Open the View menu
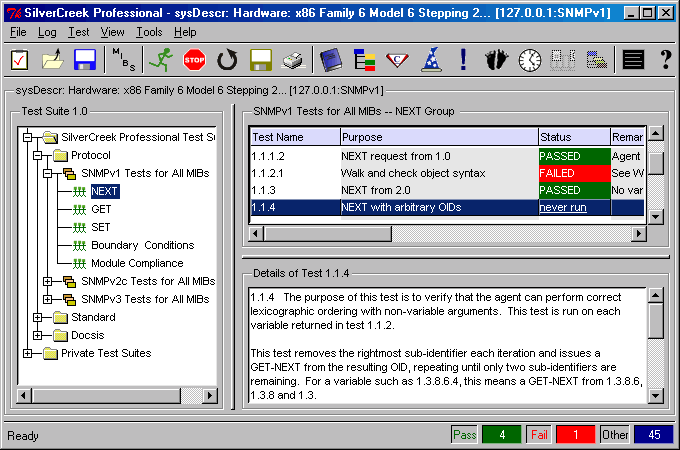This screenshot has width=680, height=450. [112, 32]
